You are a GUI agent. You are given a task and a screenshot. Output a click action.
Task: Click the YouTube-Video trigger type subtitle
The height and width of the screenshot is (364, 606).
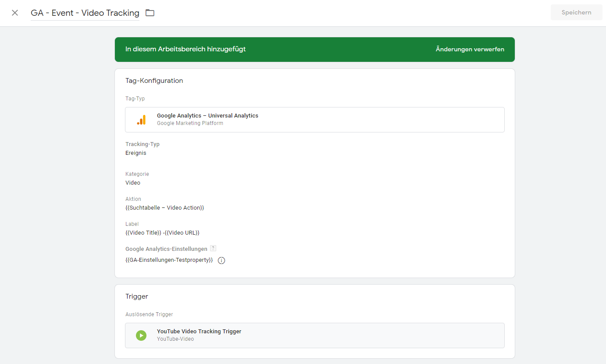tap(175, 339)
